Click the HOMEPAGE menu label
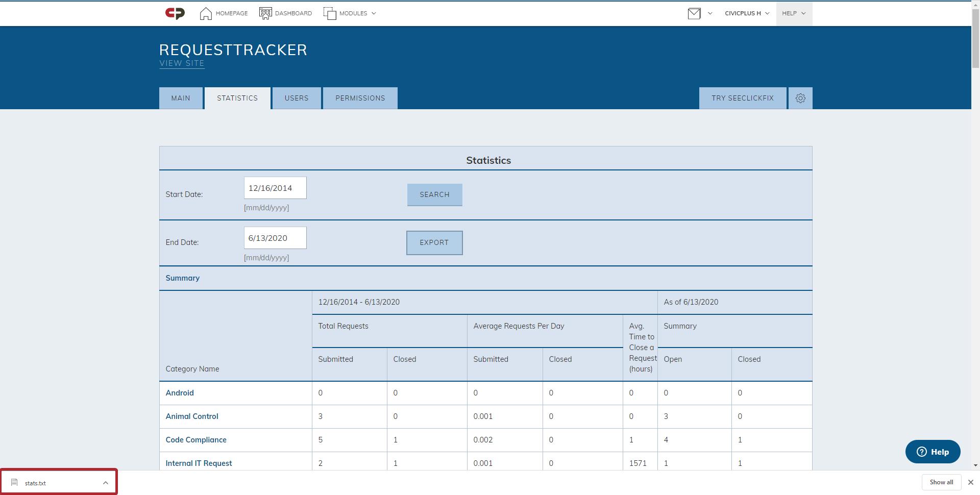The width and height of the screenshot is (980, 495). [x=232, y=13]
